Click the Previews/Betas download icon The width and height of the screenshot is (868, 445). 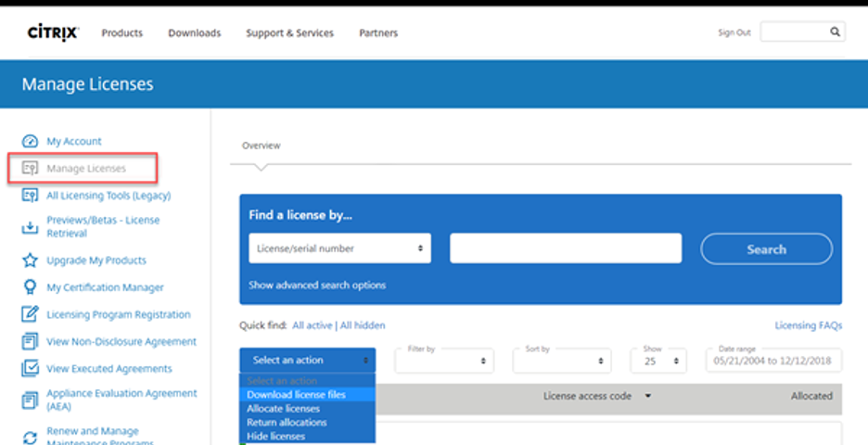click(30, 227)
